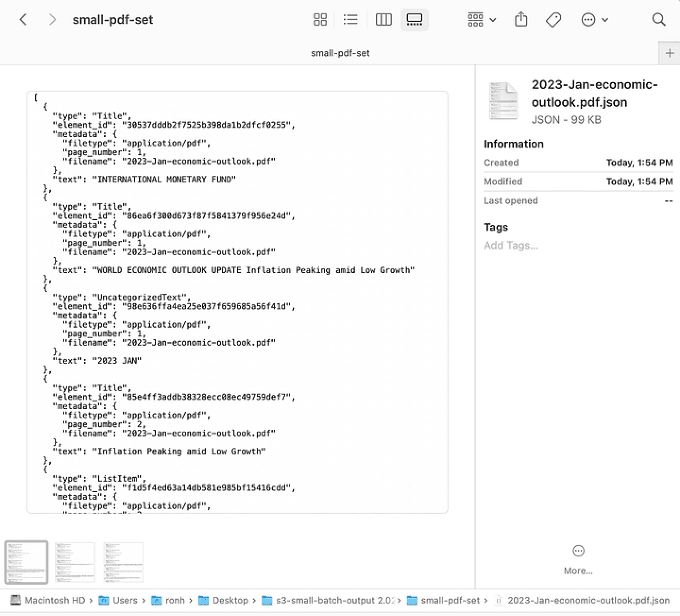
Task: Add a new tab with plus button
Action: tap(669, 53)
